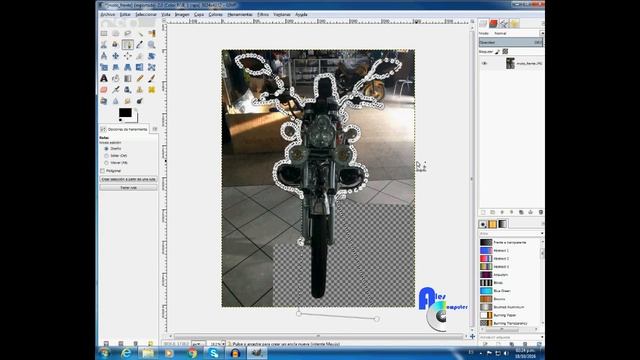Select the Paths tool
The image size is (640, 360).
coord(128,44)
